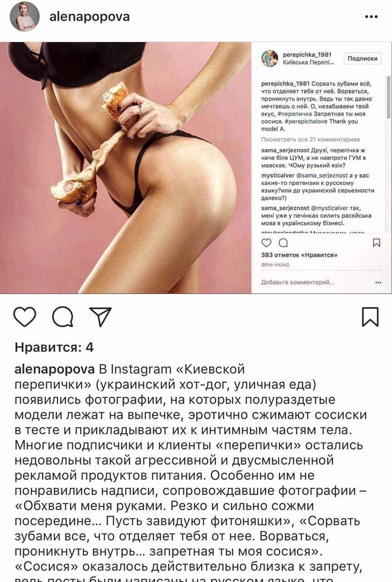Open the alenapopova profile avatar
Viewport: 392px width, 582px height.
25,16
